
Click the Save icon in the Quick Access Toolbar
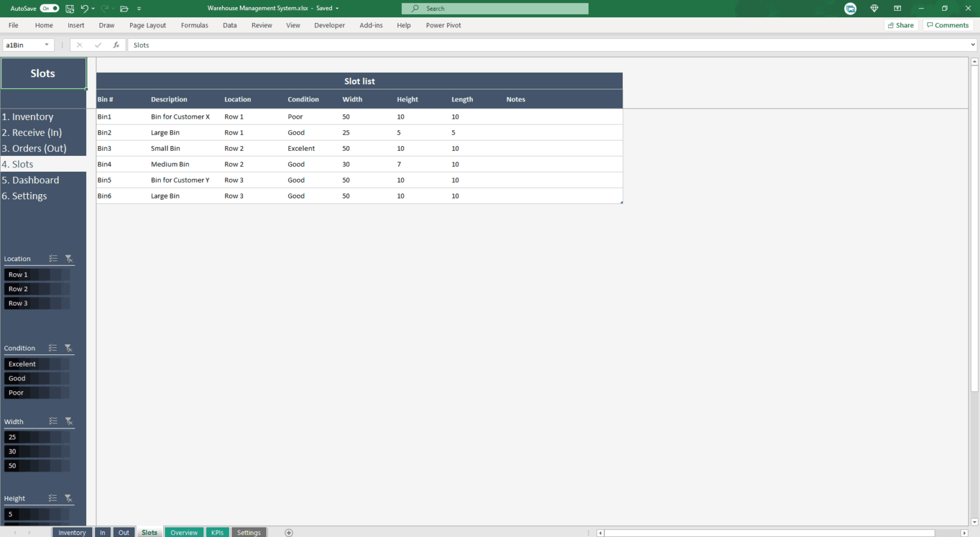coord(70,8)
